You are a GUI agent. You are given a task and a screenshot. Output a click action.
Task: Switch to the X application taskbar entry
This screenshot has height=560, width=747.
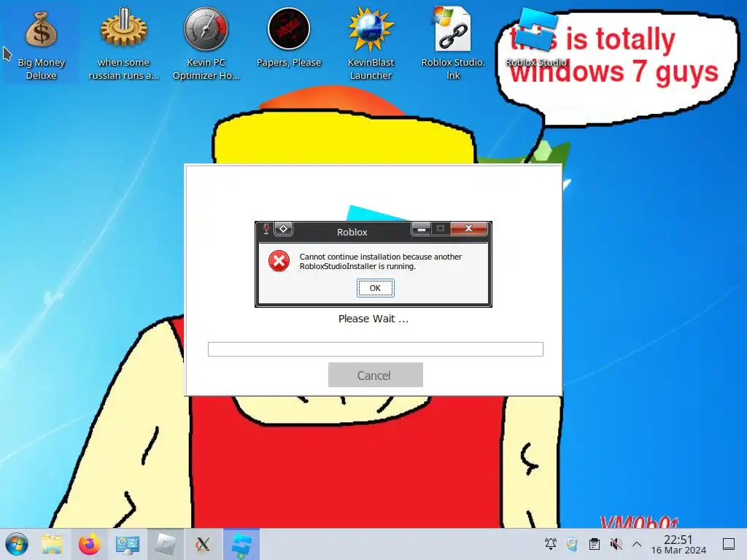coord(203,544)
